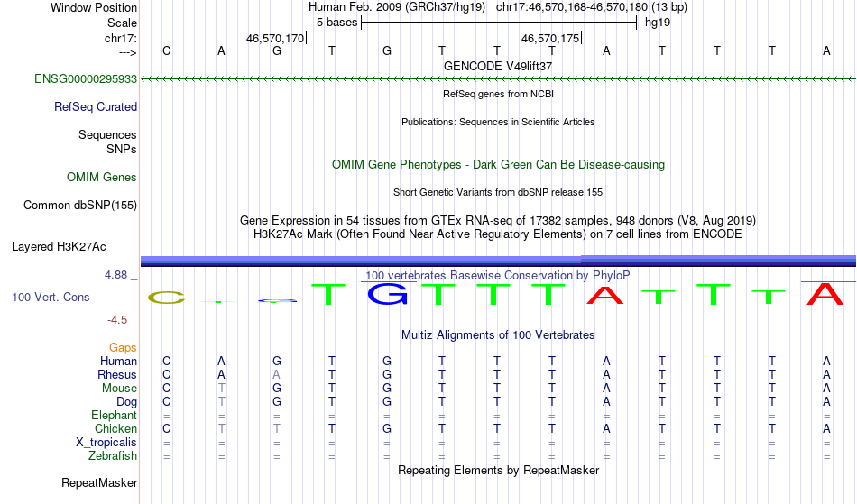
Task: Select the Human species label
Action: (118, 361)
